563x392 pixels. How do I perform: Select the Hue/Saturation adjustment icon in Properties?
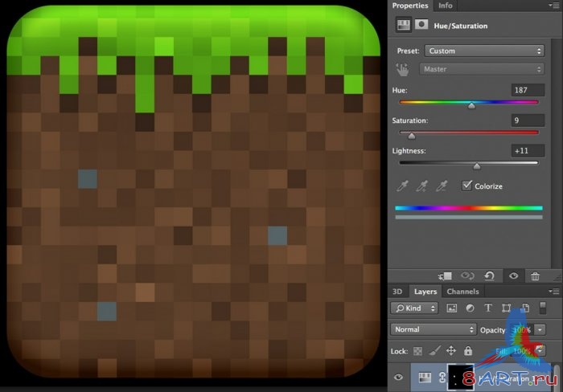click(404, 25)
